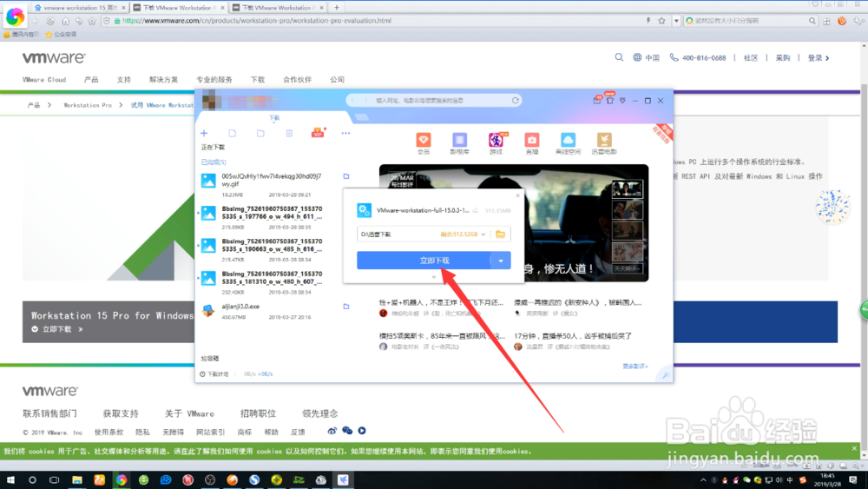The height and width of the screenshot is (489, 868).
Task: Click 更多影评 more reviews link
Action: pyautogui.click(x=635, y=366)
